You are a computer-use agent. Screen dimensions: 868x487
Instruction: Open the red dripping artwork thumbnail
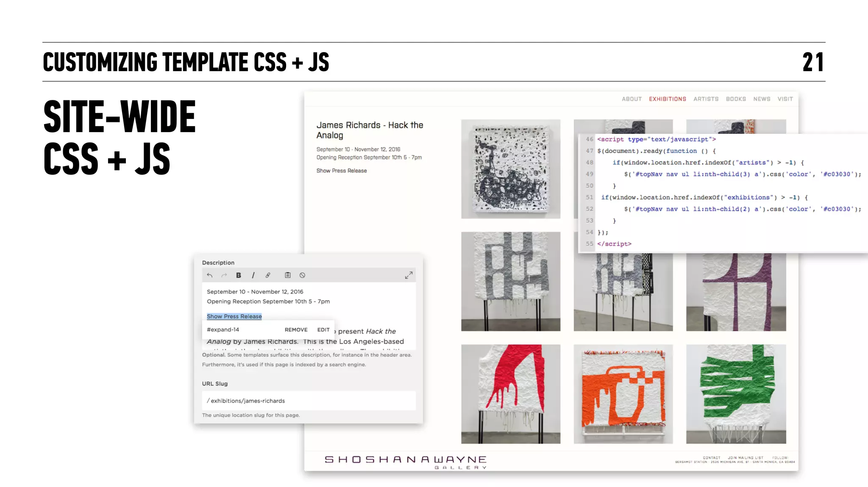511,394
